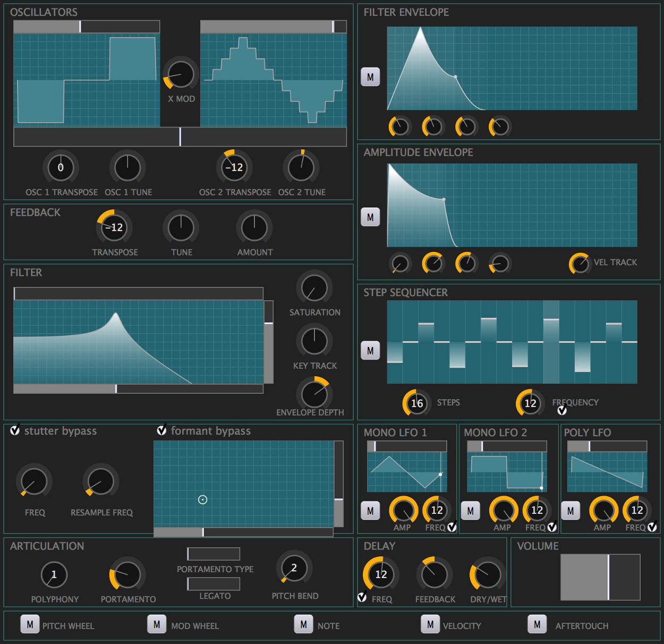This screenshot has width=664, height=644.
Task: Click the Legato switch bar
Action: tap(214, 584)
